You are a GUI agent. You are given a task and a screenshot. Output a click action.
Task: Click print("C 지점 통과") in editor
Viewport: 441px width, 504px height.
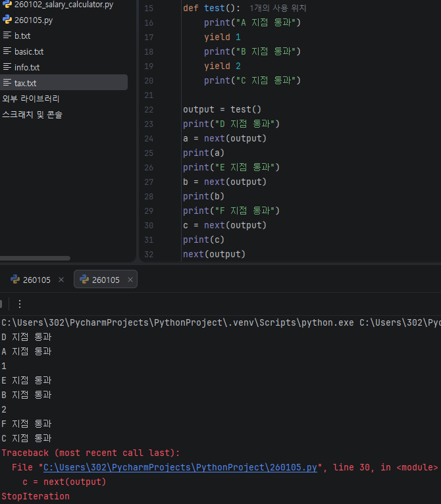click(252, 80)
